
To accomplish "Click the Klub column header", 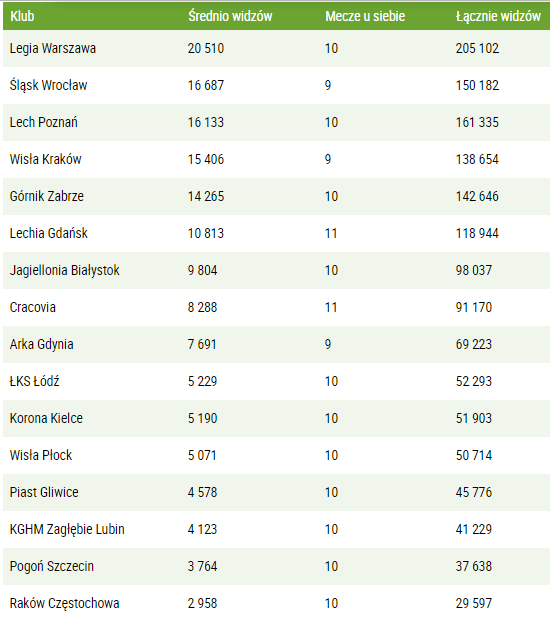I will (x=22, y=16).
